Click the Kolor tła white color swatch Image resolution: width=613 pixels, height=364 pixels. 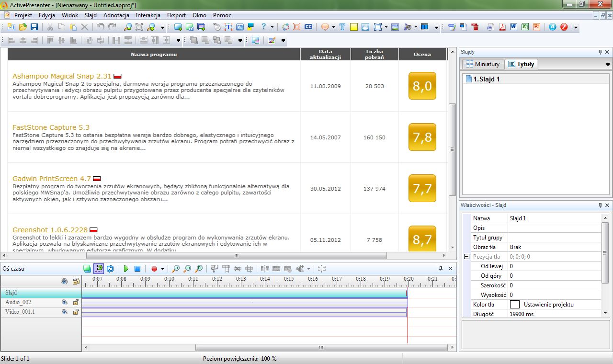(515, 304)
